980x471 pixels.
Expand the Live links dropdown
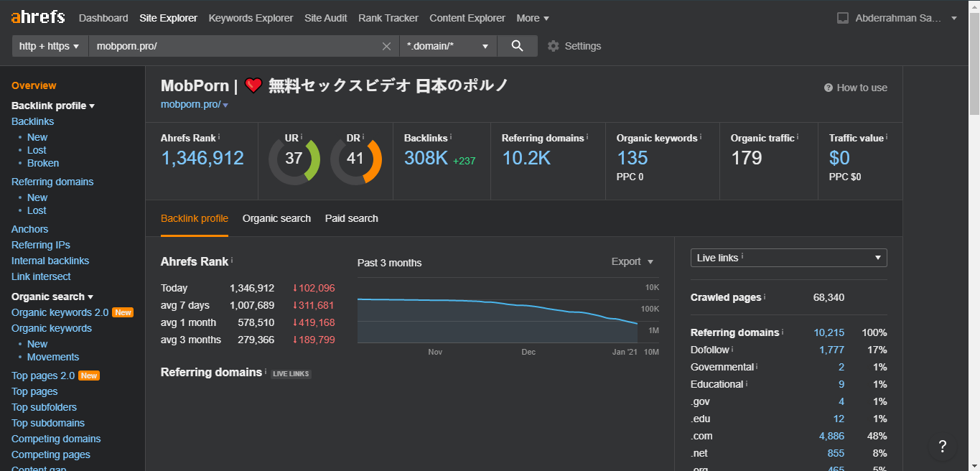[788, 258]
